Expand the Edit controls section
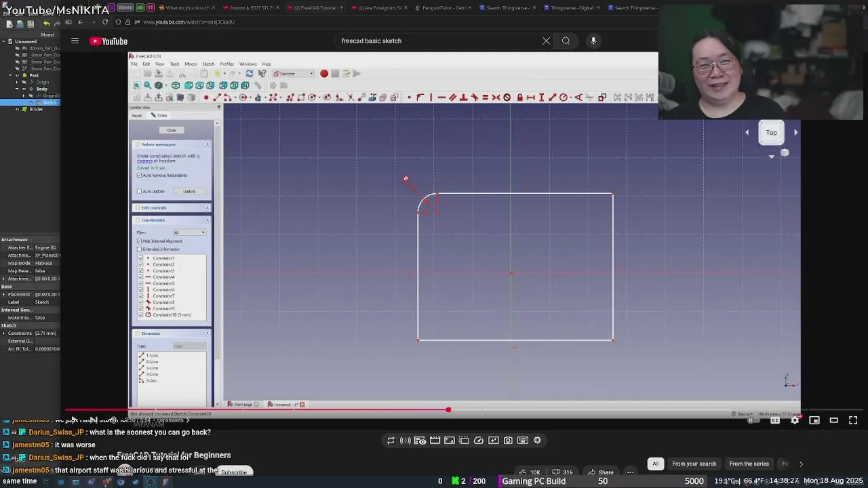868x488 pixels. 208,207
